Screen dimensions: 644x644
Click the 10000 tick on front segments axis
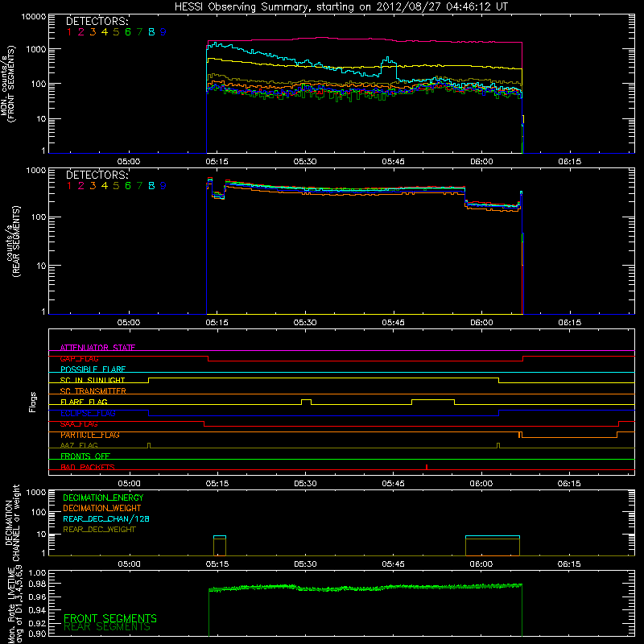pyautogui.click(x=33, y=17)
